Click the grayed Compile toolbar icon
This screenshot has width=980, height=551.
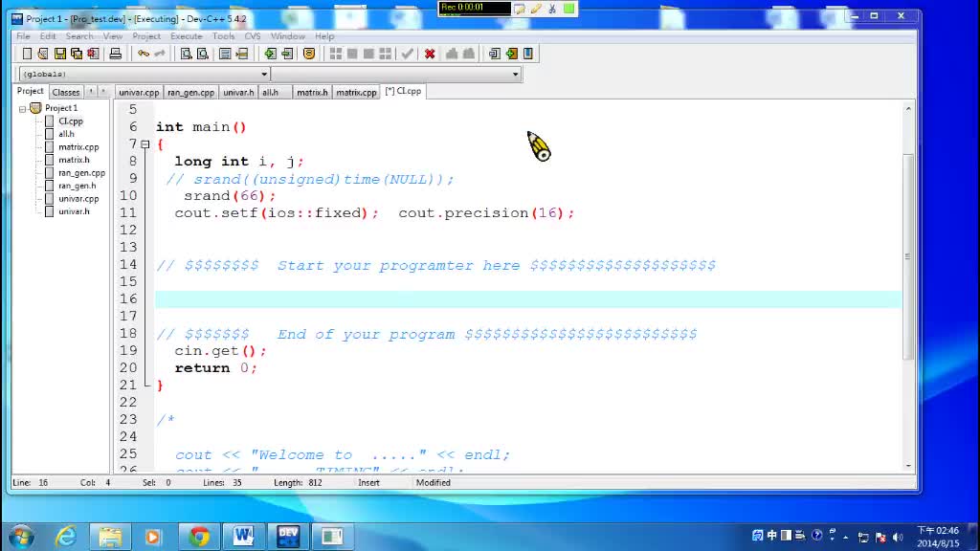(x=336, y=54)
